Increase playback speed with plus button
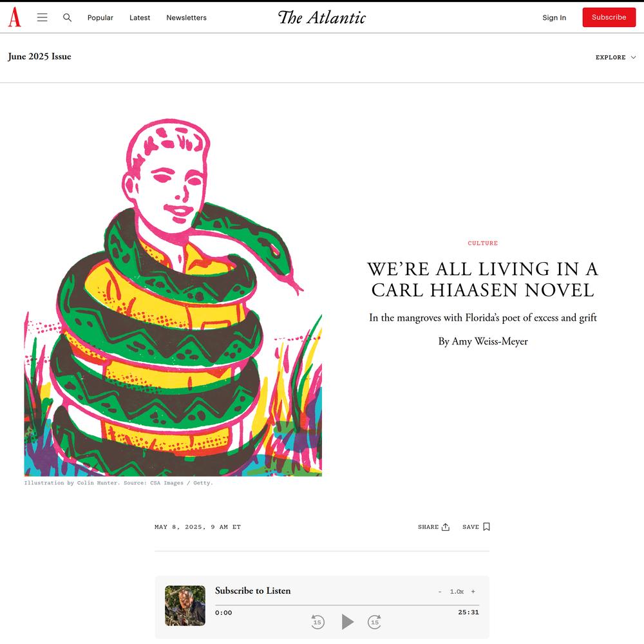Image resolution: width=644 pixels, height=644 pixels. click(473, 591)
